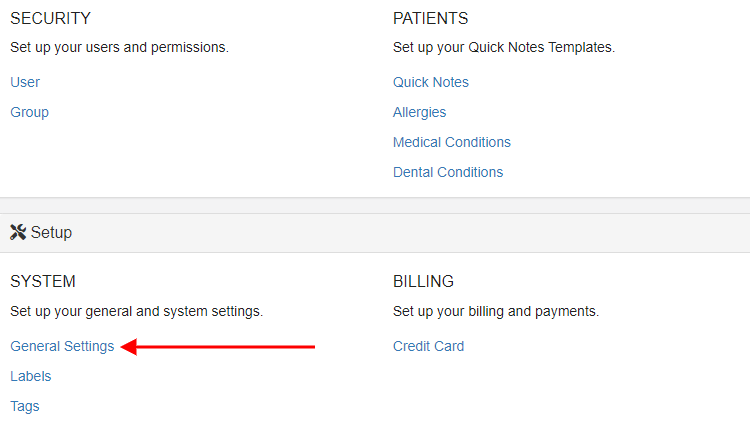Screen dimensions: 750x430
Task: Click the billing and payments description text
Action: (496, 311)
